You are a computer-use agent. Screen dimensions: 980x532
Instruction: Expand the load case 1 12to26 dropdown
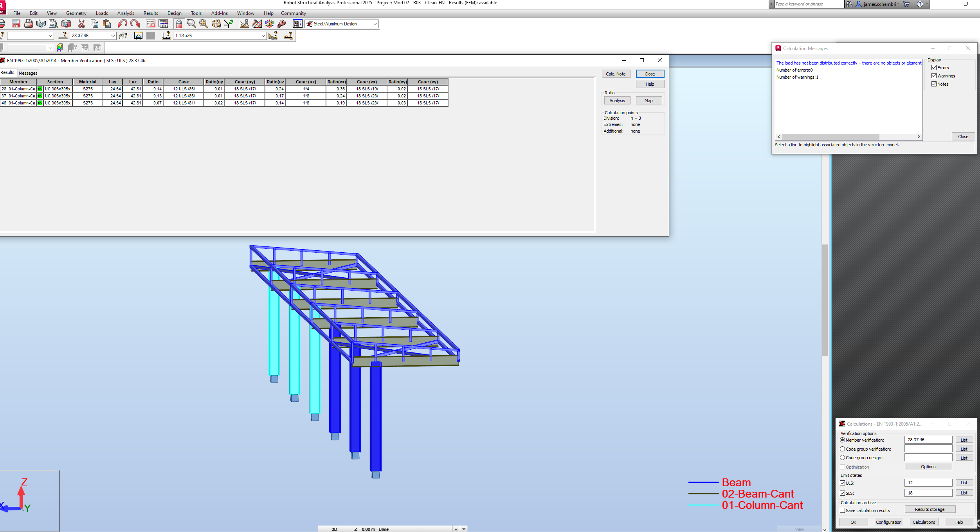263,36
